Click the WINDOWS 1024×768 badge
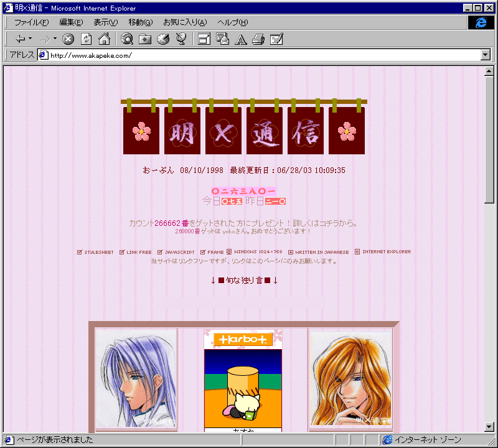 coord(255,252)
